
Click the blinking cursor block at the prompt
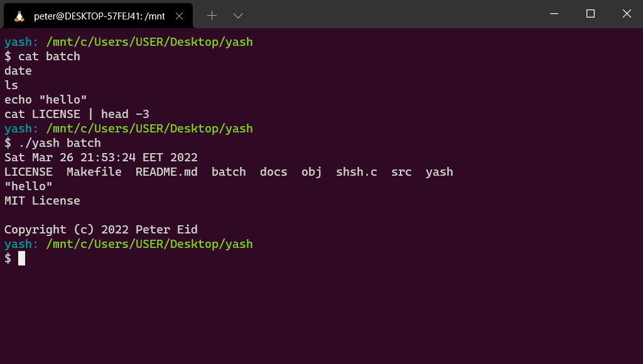21,259
